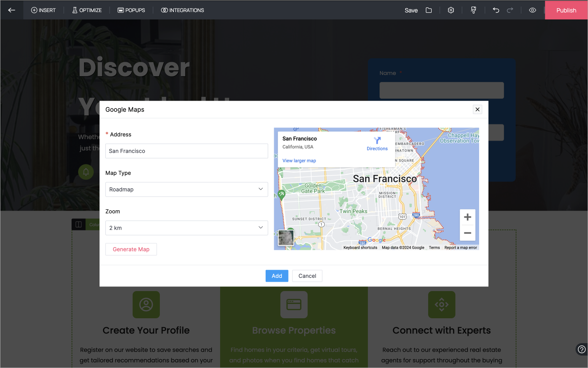
Task: Select the column layout icon
Action: pyautogui.click(x=78, y=225)
